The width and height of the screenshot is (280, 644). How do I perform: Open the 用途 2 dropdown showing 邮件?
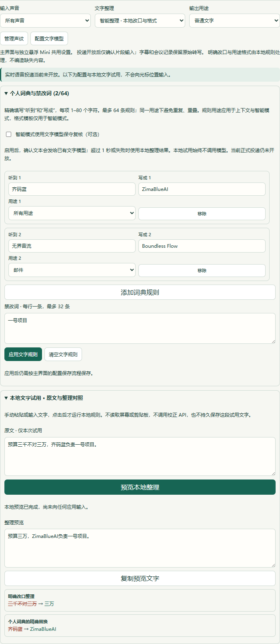click(x=72, y=270)
